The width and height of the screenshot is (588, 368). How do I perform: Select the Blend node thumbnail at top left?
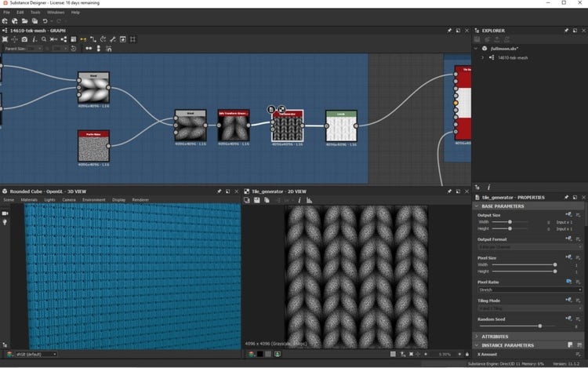click(x=94, y=88)
